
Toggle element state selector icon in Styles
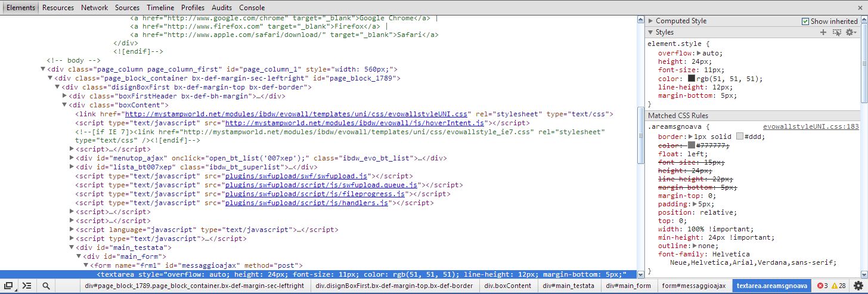[837, 32]
